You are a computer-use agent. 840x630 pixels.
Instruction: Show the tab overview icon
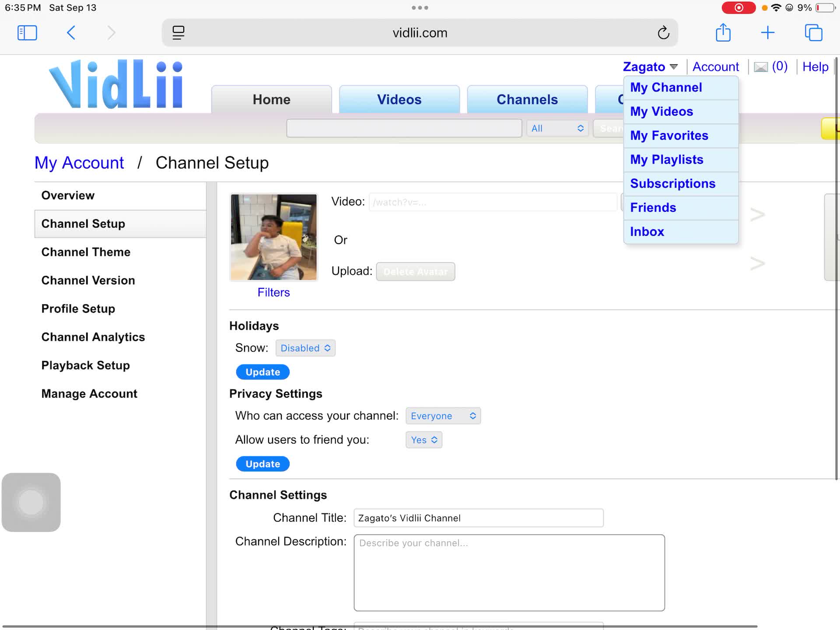coord(813,33)
